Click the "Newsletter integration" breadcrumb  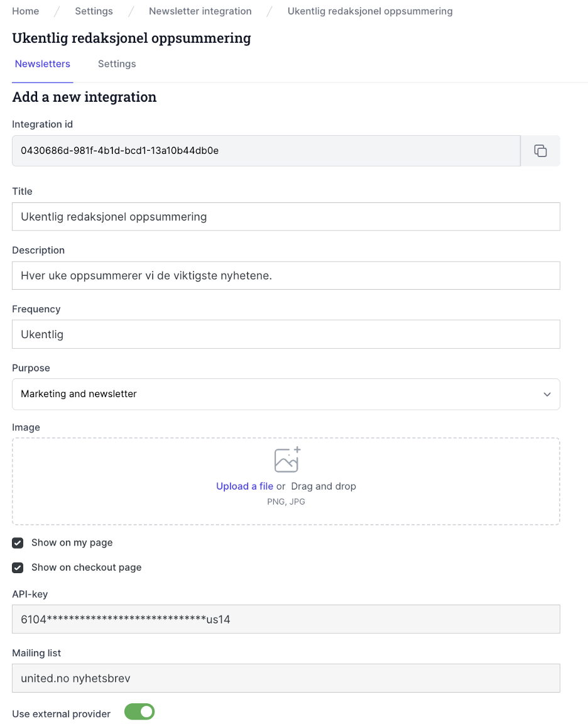200,11
